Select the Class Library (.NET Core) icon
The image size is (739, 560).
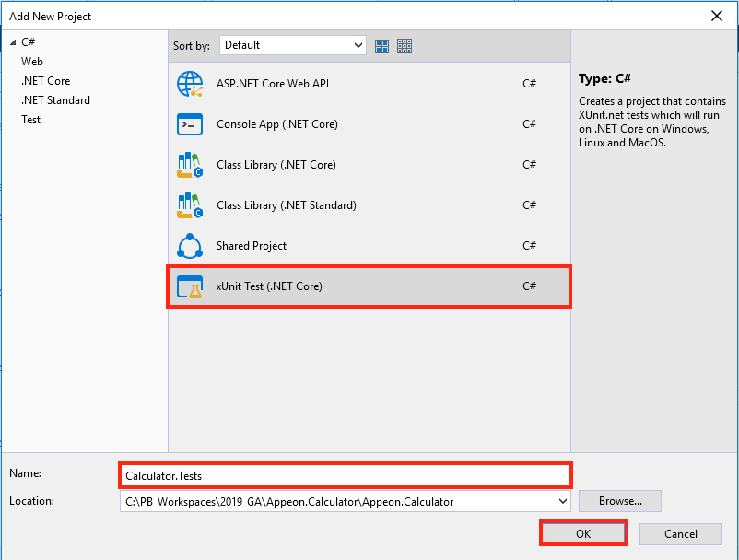pos(190,165)
